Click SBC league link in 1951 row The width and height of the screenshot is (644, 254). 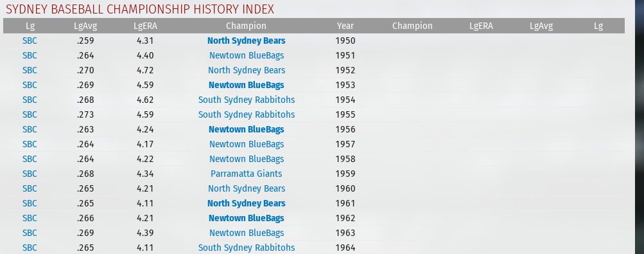pos(30,55)
